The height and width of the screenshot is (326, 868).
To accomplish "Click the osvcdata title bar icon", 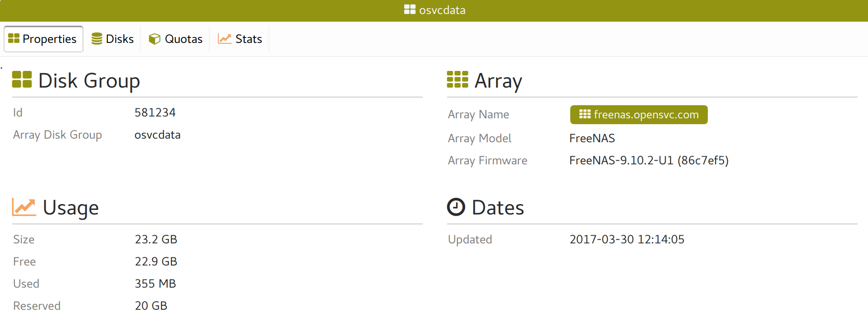I will [410, 9].
